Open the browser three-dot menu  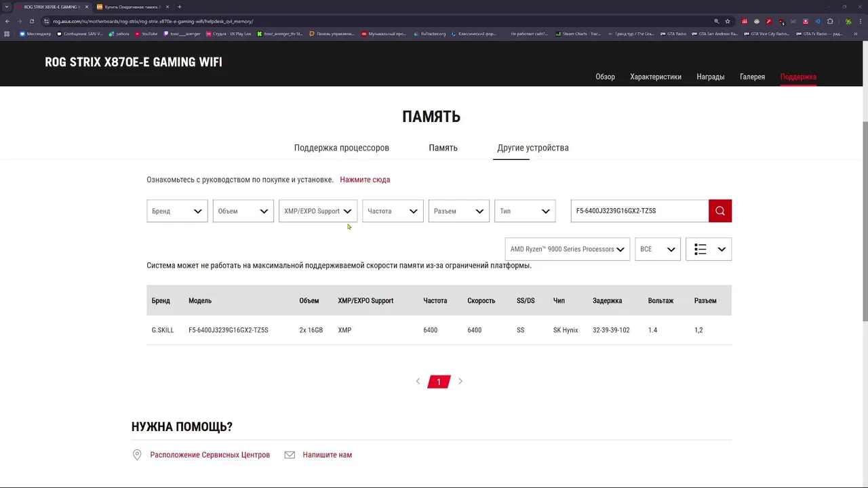(x=861, y=21)
